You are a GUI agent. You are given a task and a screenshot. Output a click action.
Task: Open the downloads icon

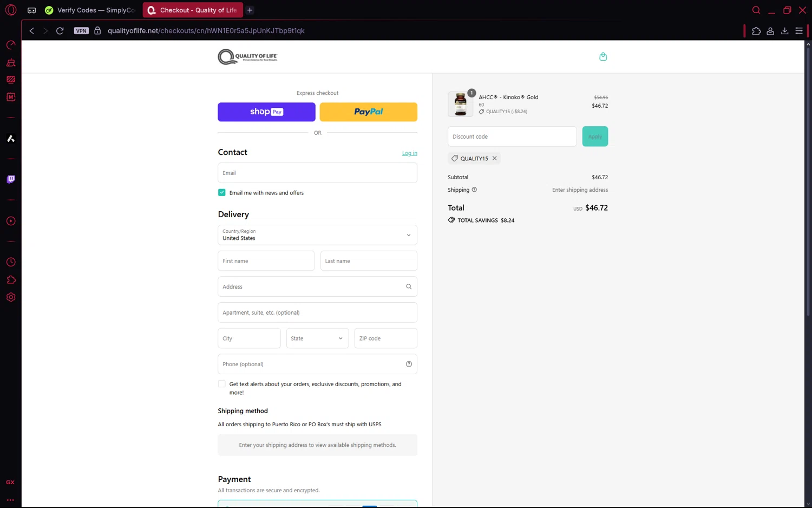pyautogui.click(x=784, y=31)
